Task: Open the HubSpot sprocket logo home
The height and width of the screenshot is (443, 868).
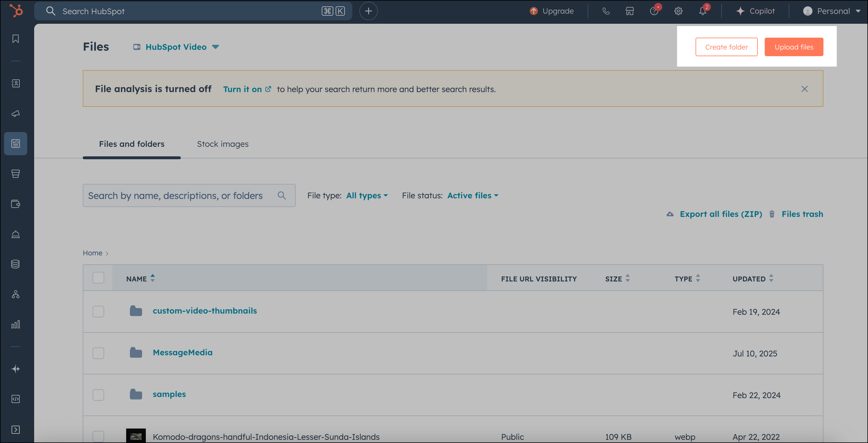Action: [16, 11]
